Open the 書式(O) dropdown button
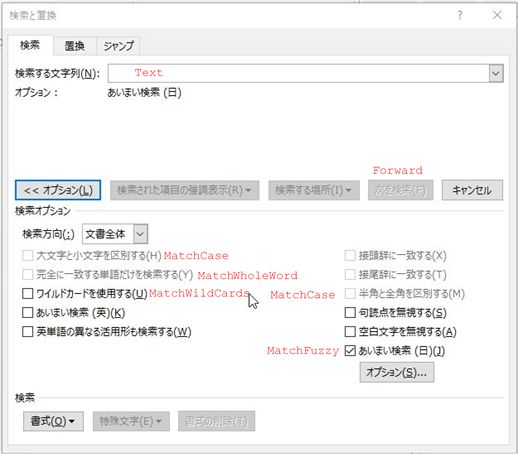 [x=53, y=421]
